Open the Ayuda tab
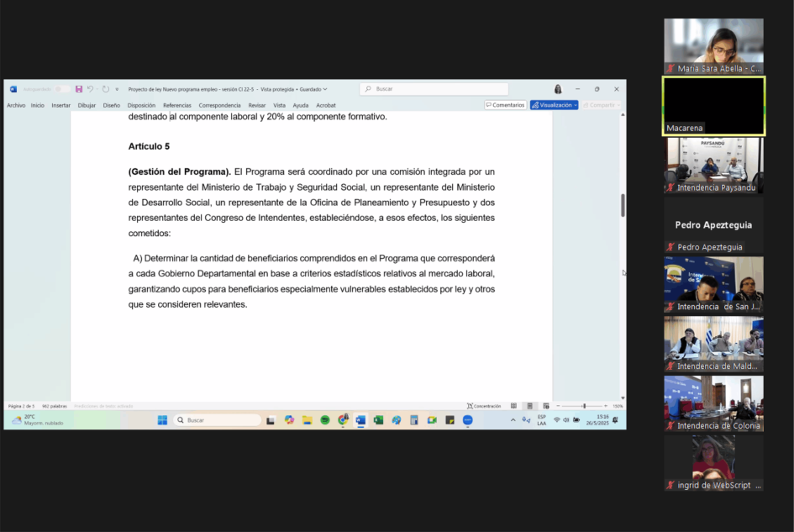This screenshot has width=794, height=532. [300, 105]
